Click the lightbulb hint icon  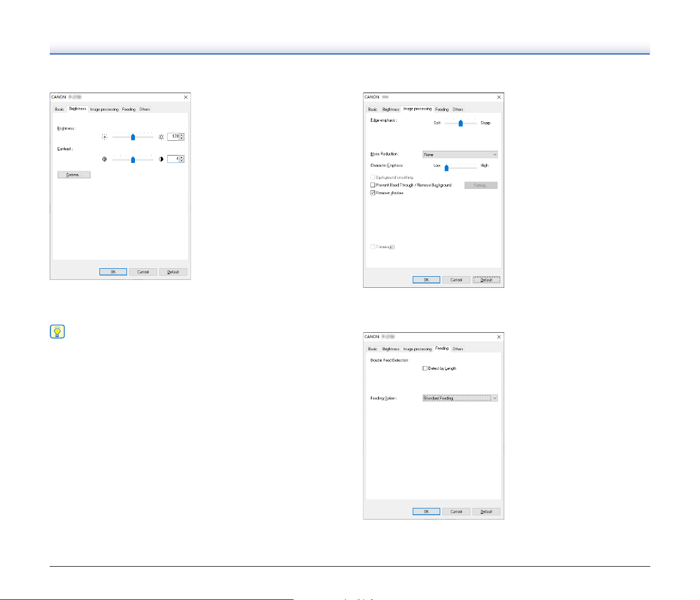click(x=57, y=332)
